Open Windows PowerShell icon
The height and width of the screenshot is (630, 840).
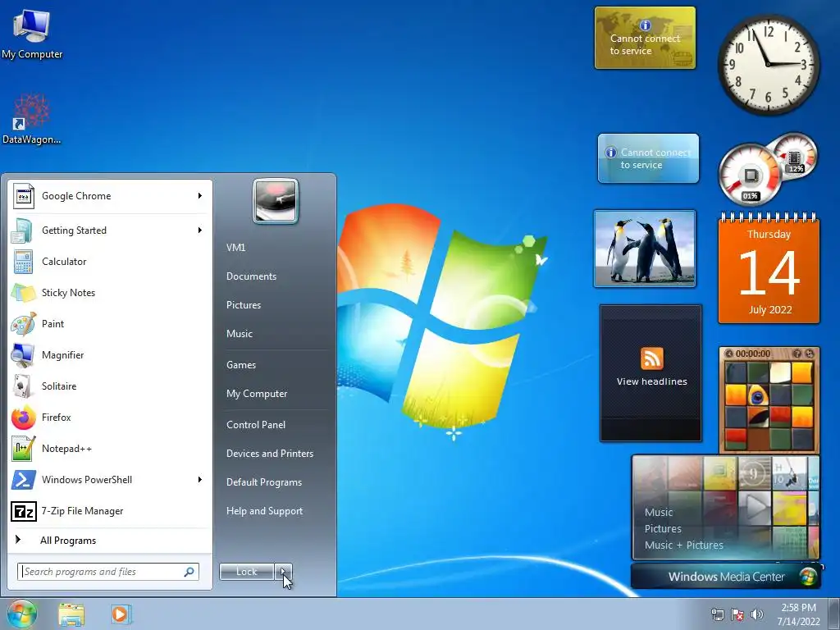(24, 479)
